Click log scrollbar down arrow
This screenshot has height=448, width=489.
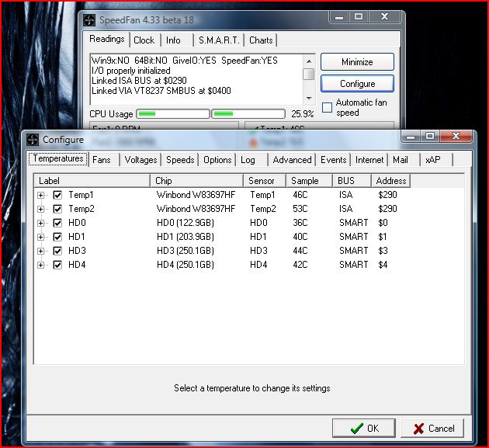click(309, 99)
